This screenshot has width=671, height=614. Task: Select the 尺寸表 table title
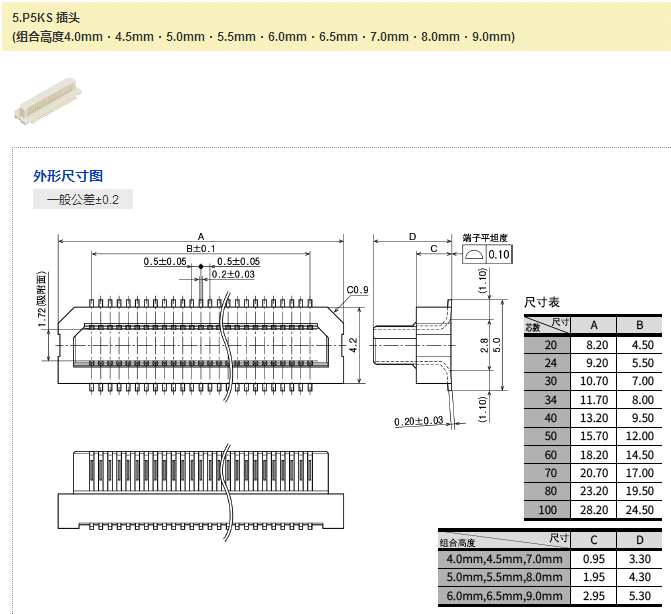(x=542, y=302)
